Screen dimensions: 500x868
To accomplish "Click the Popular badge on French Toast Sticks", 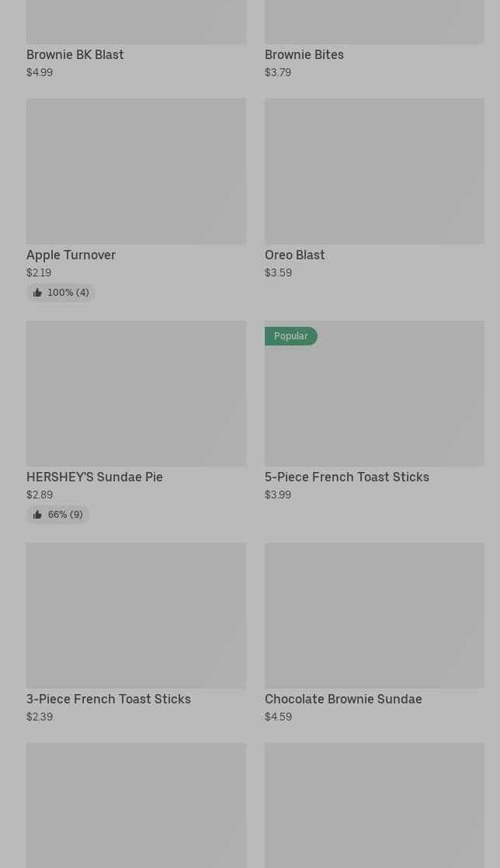I will click(290, 336).
